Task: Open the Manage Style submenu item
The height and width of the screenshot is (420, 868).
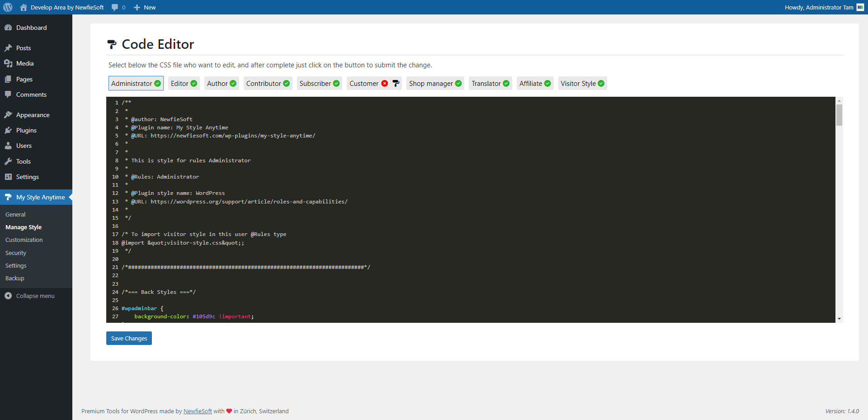Action: [24, 227]
